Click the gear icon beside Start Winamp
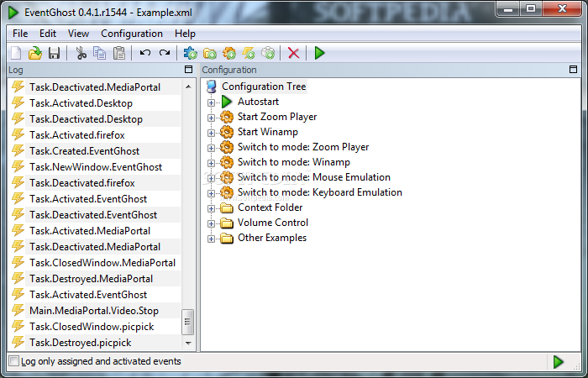The width and height of the screenshot is (588, 378). coord(227,132)
